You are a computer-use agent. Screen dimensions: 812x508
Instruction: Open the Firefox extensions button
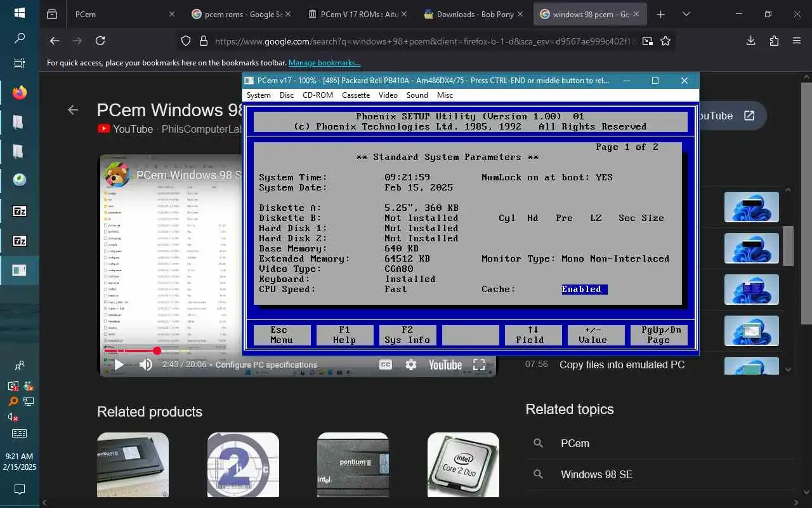point(774,41)
